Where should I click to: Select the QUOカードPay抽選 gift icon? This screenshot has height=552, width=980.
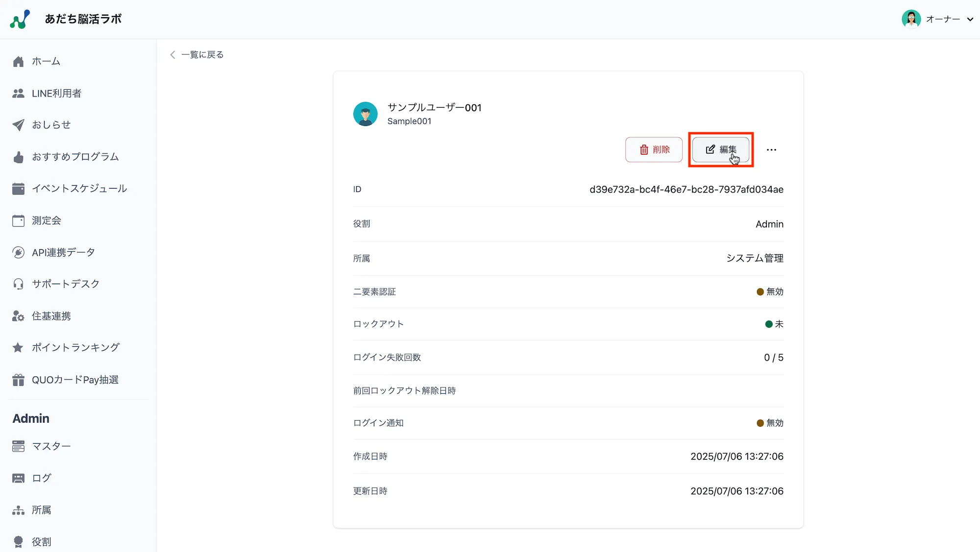click(18, 379)
